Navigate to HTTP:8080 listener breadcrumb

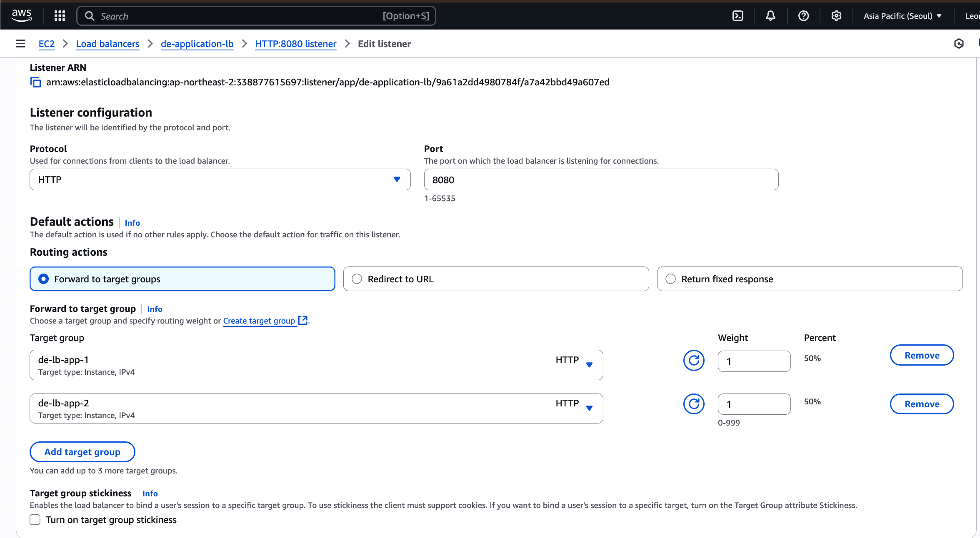click(295, 44)
